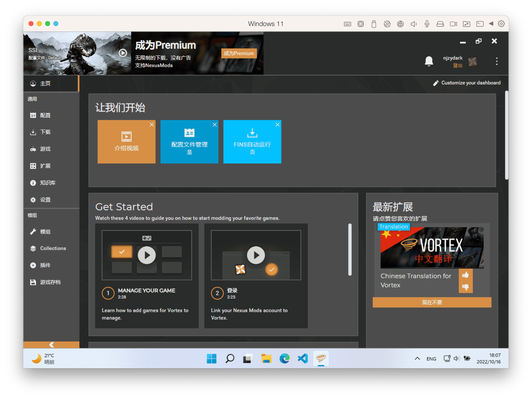Viewport: 532px width, 399px height.
Task: Open the Chinese Translation for Vortex thumbnail
Action: tap(432, 248)
